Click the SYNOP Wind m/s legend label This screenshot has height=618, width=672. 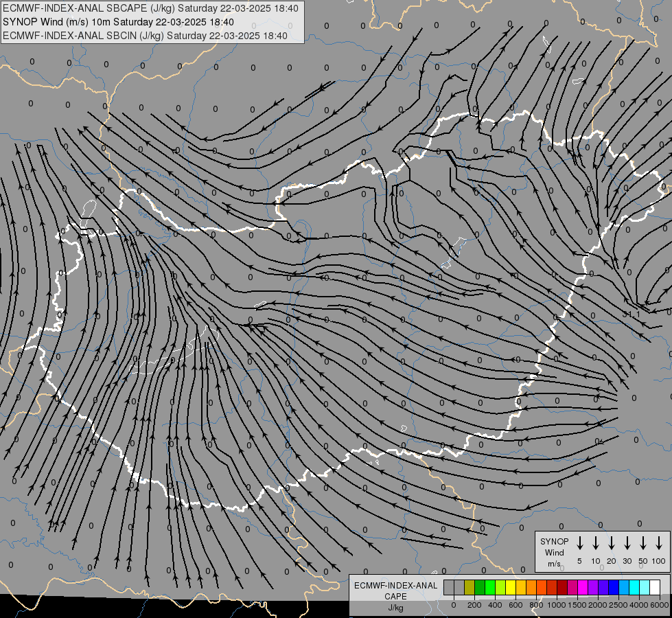(x=554, y=552)
